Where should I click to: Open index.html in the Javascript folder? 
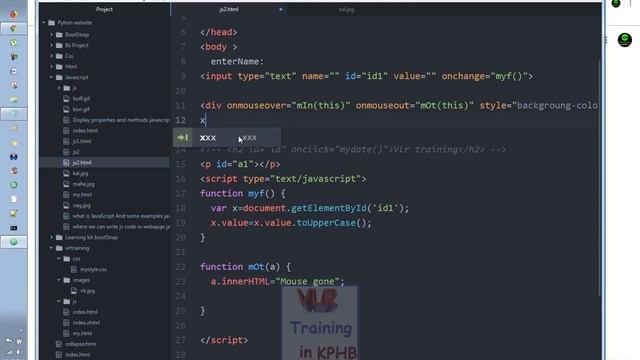pos(85,131)
